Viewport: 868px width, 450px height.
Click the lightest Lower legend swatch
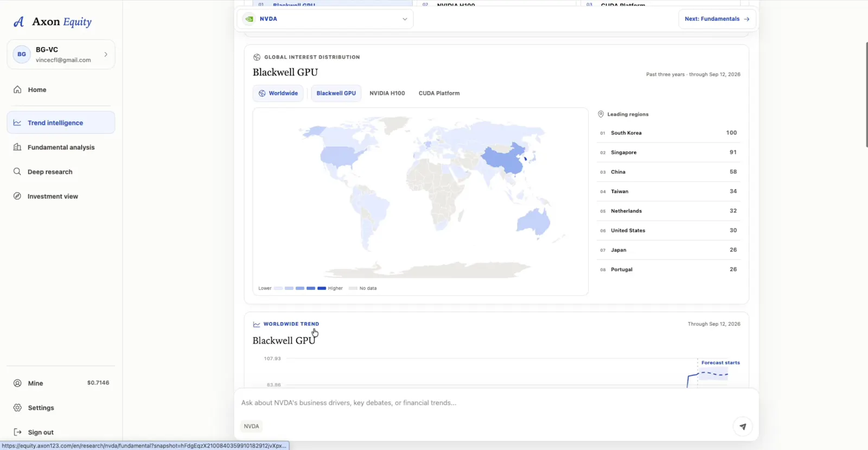tap(278, 288)
